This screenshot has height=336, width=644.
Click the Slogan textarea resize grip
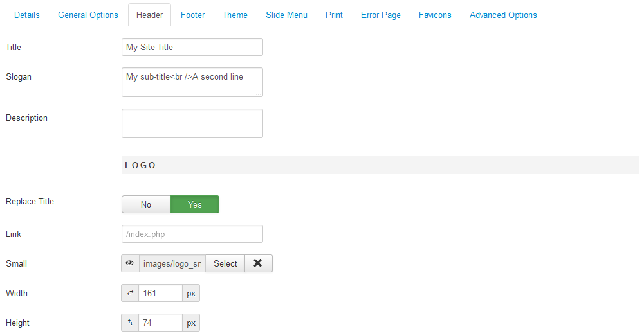point(259,93)
